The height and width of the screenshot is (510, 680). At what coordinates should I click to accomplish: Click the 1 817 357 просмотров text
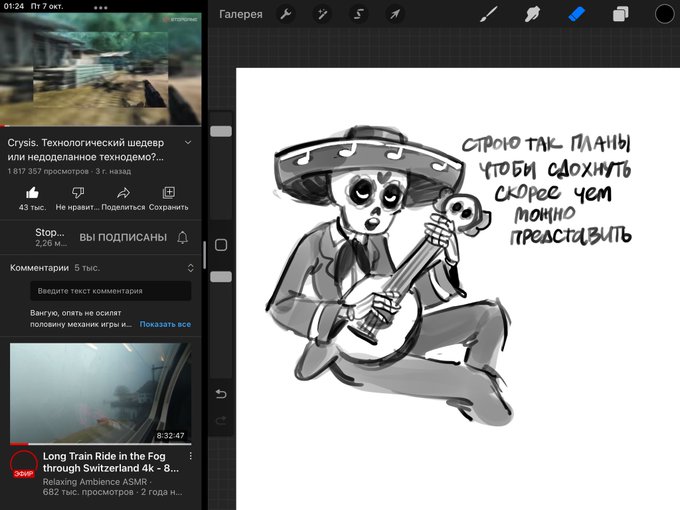click(x=48, y=171)
